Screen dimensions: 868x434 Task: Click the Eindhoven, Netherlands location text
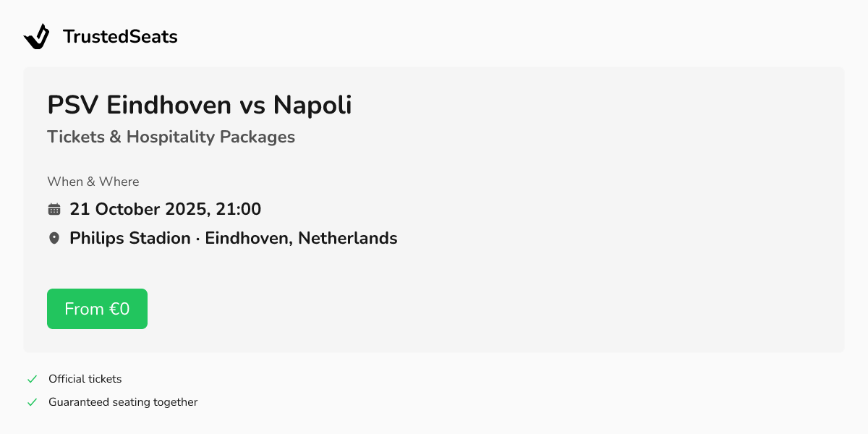(x=301, y=237)
